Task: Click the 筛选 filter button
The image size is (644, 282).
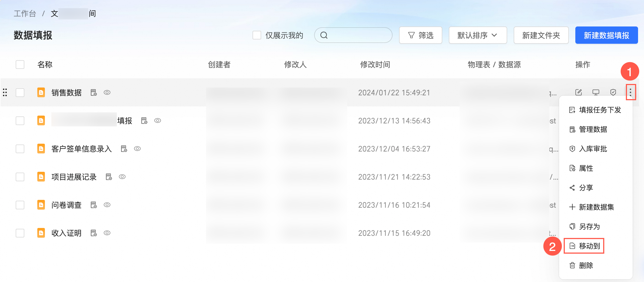Action: [421, 35]
